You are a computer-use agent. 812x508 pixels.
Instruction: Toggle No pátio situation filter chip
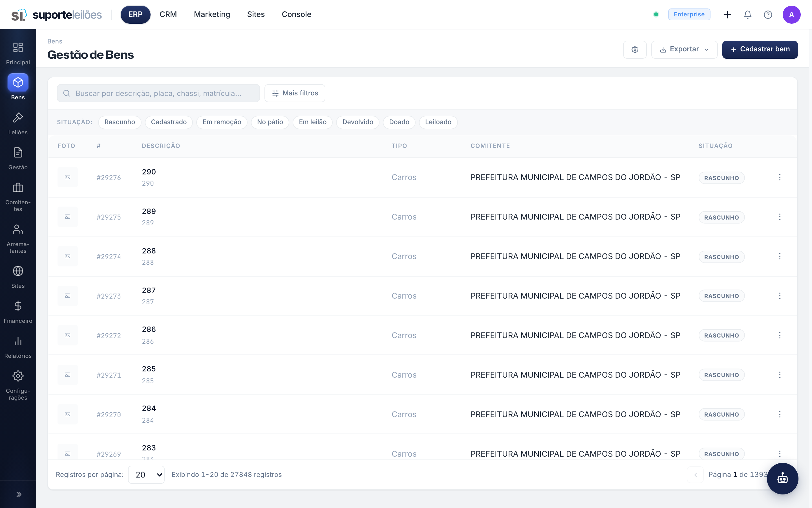point(270,122)
